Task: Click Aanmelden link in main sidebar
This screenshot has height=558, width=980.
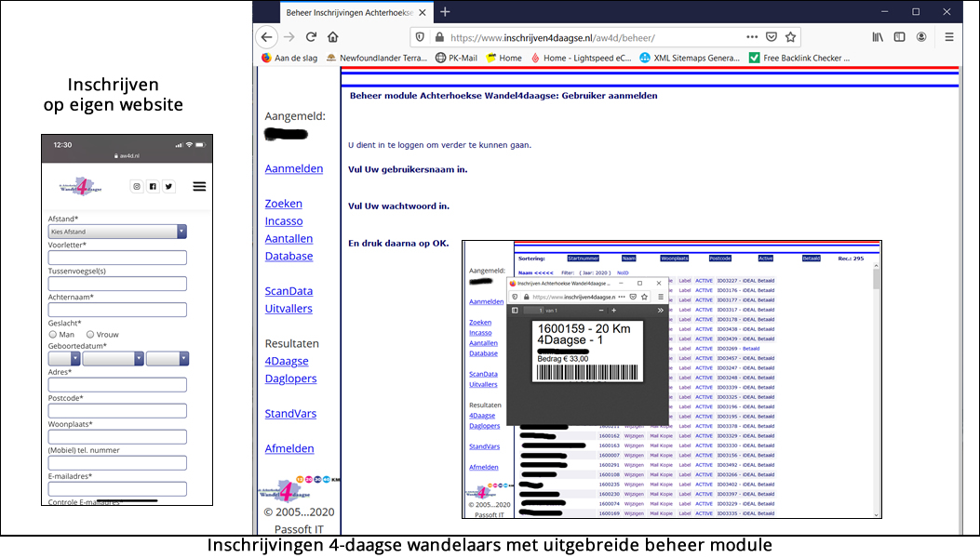Action: coord(294,168)
